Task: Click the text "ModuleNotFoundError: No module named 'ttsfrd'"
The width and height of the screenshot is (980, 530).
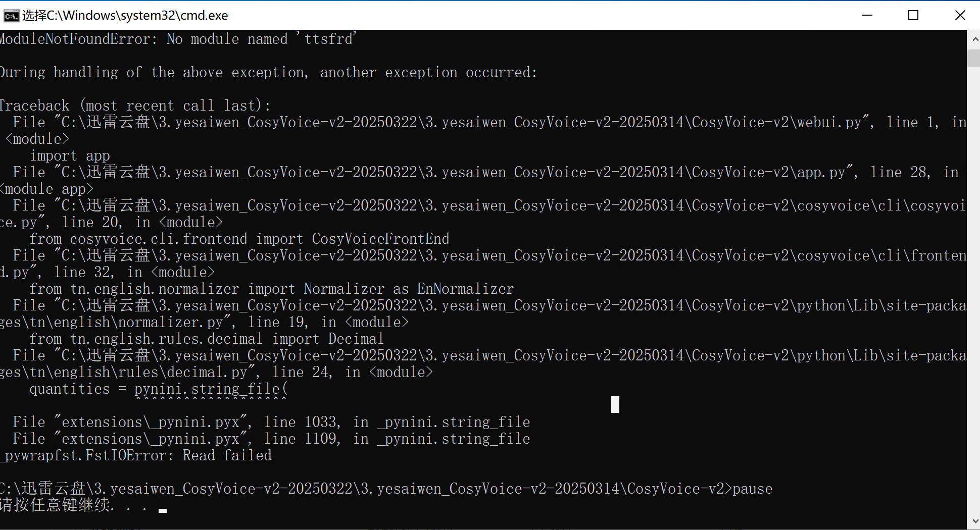Action: (178, 39)
